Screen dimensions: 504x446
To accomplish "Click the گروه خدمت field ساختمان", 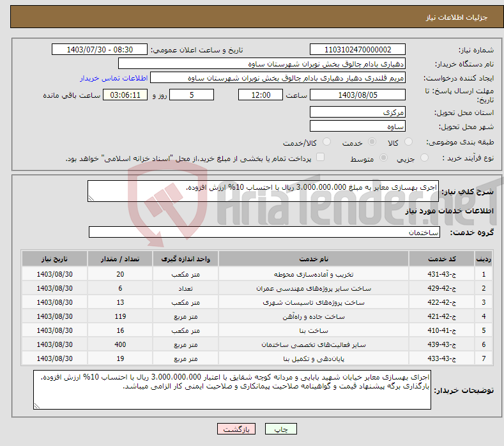I will [264, 232].
